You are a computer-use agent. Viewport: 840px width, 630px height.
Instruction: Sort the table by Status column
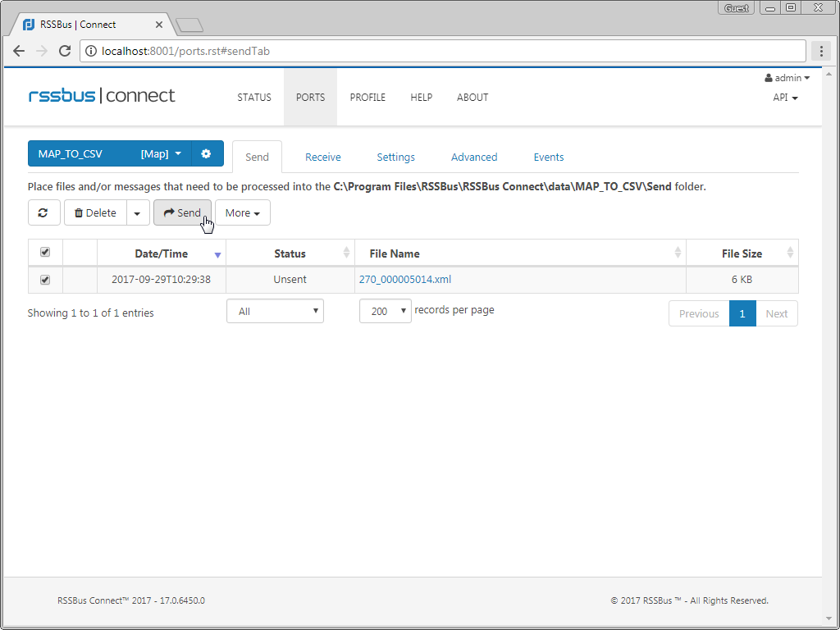290,253
